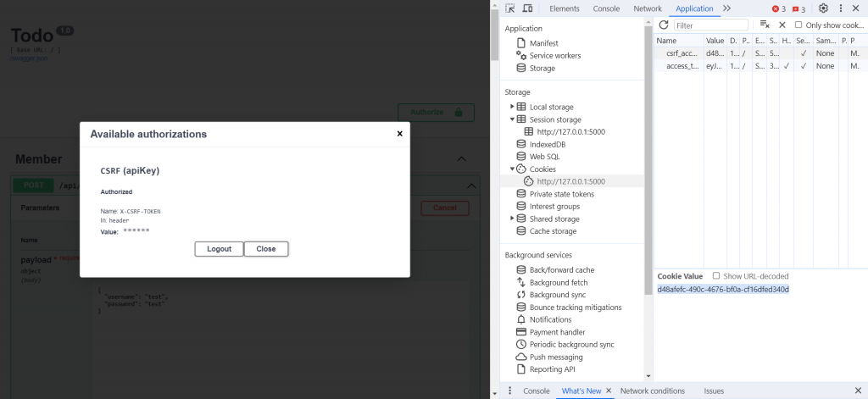
Task: Focus the cookie Filter field
Action: 711,25
